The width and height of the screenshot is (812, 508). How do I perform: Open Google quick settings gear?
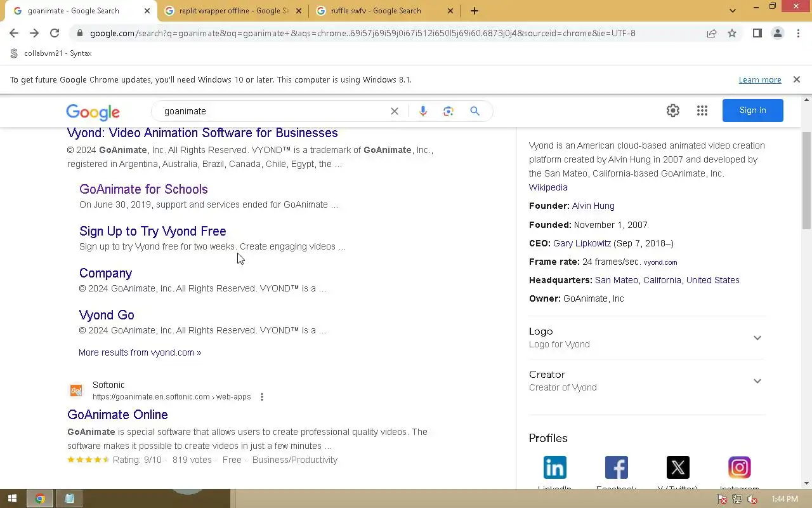coord(673,110)
